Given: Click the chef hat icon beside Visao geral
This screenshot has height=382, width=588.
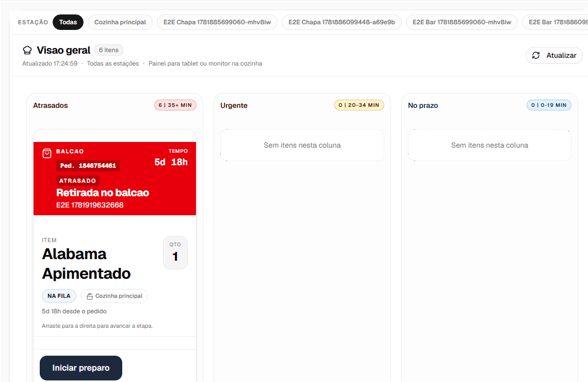Looking at the screenshot, I should 27,50.
